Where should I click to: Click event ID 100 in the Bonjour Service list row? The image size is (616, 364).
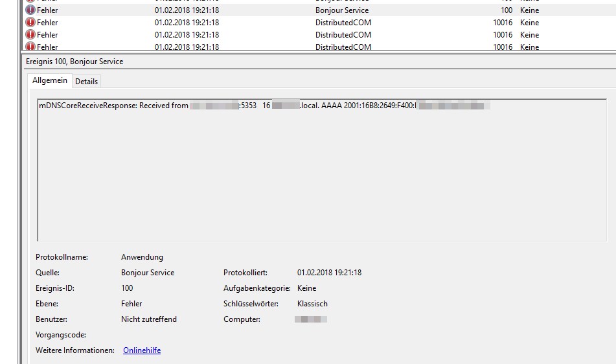point(507,10)
